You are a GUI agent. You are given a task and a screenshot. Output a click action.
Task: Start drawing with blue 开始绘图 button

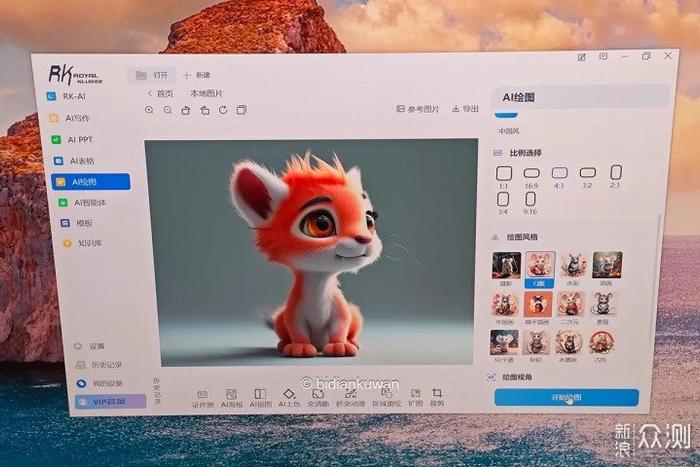567,397
